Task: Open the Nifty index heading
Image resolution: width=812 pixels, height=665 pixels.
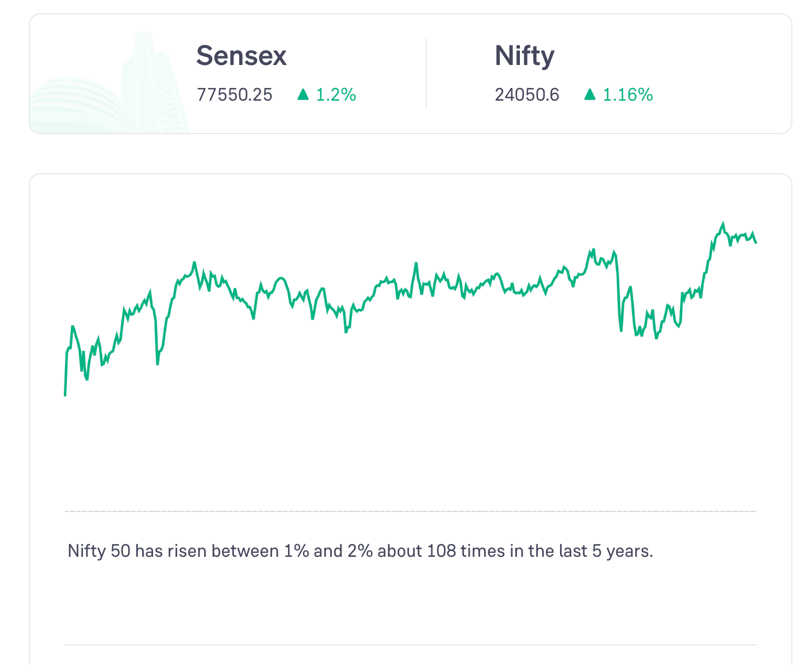Action: click(524, 56)
